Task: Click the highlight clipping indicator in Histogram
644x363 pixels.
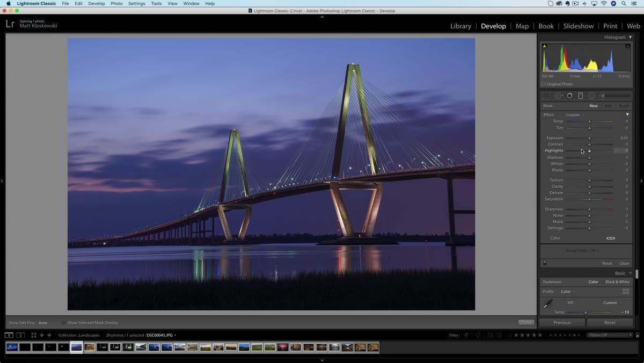Action: click(628, 46)
